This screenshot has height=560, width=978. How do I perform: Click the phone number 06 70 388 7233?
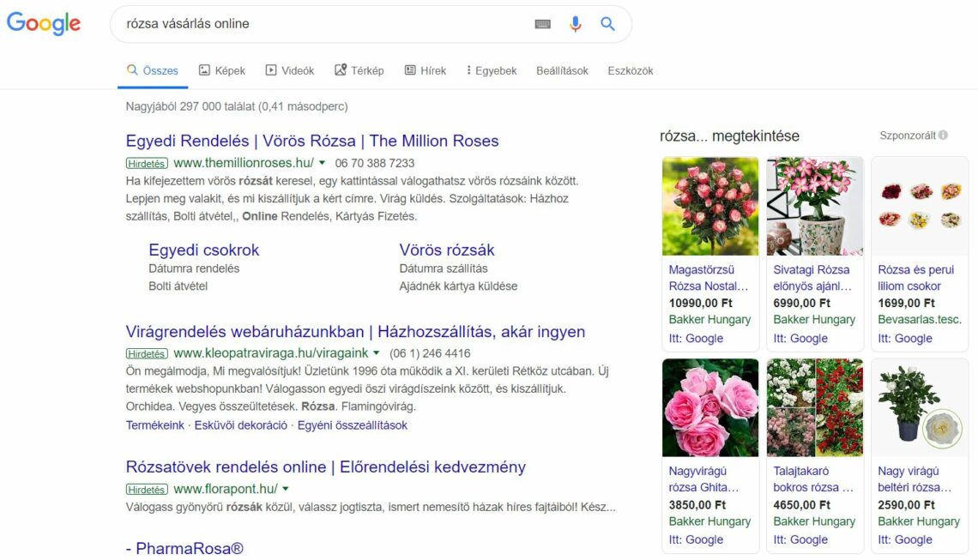tap(374, 164)
